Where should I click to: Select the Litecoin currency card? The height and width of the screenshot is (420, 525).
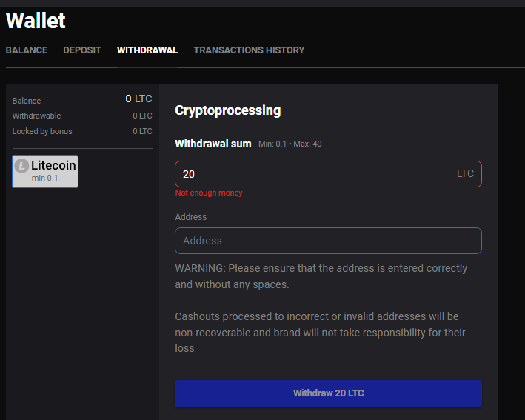45,172
